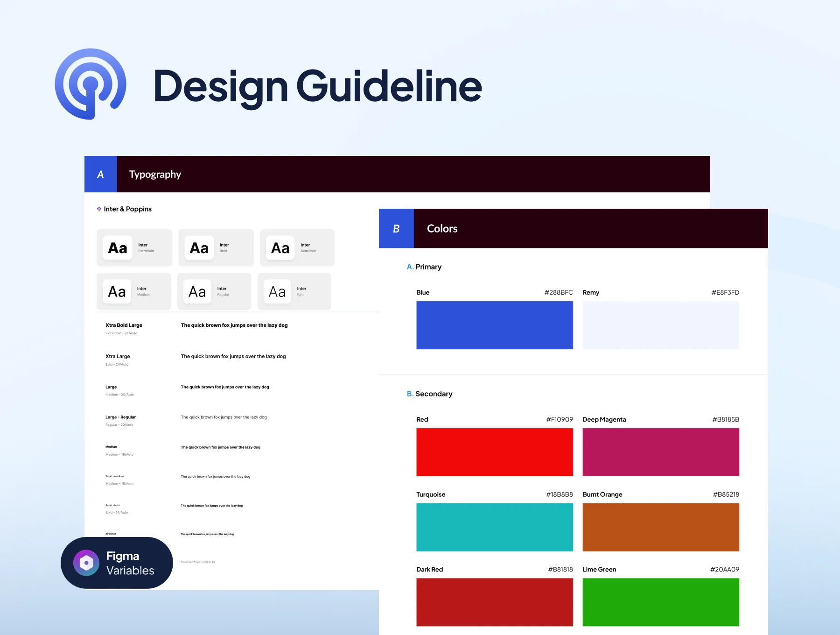This screenshot has width=840, height=635.
Task: Click the blue A section badge
Action: click(x=100, y=174)
